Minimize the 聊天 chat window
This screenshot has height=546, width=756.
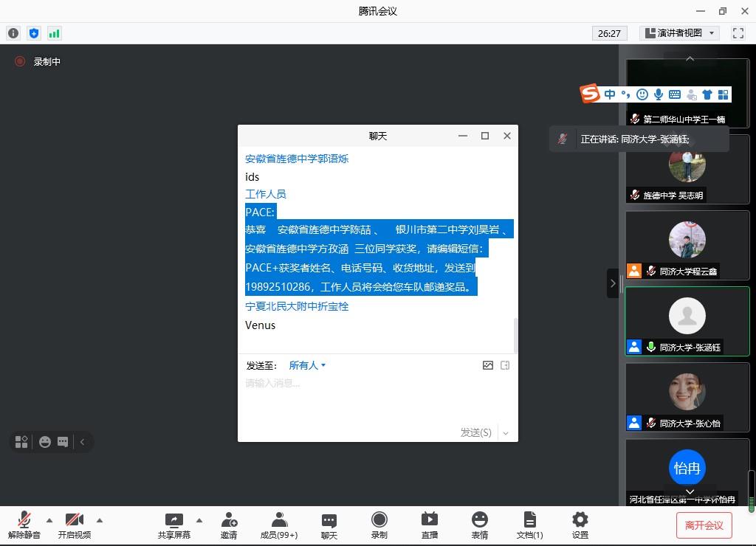[463, 136]
